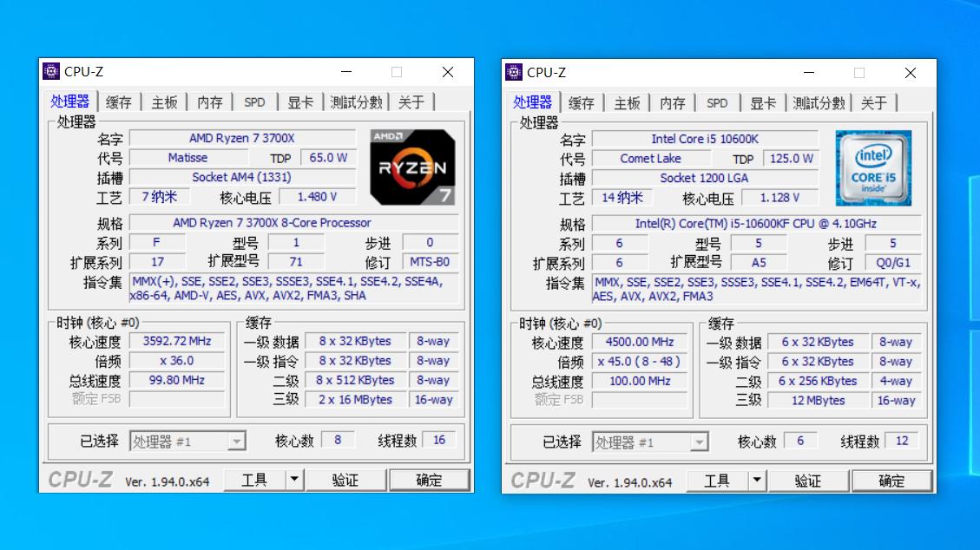The width and height of the screenshot is (980, 550).
Task: Click the 工具 button in the right window
Action: point(718,480)
